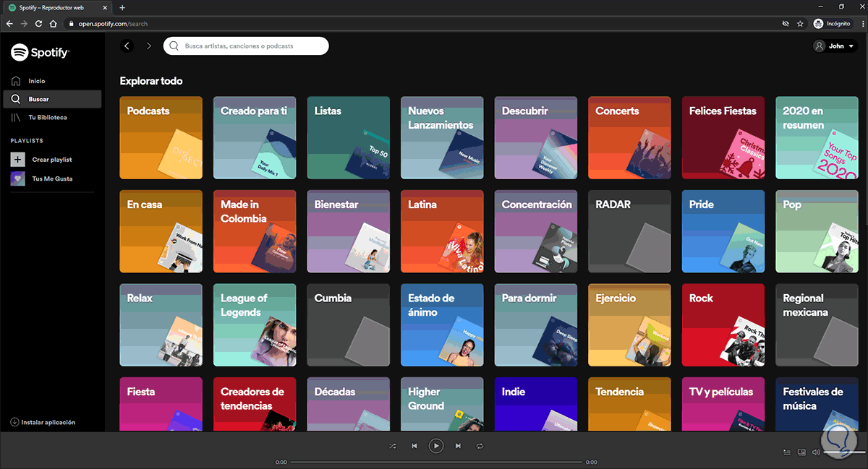Open the Ejercicio category
This screenshot has height=469, width=868.
pos(629,324)
